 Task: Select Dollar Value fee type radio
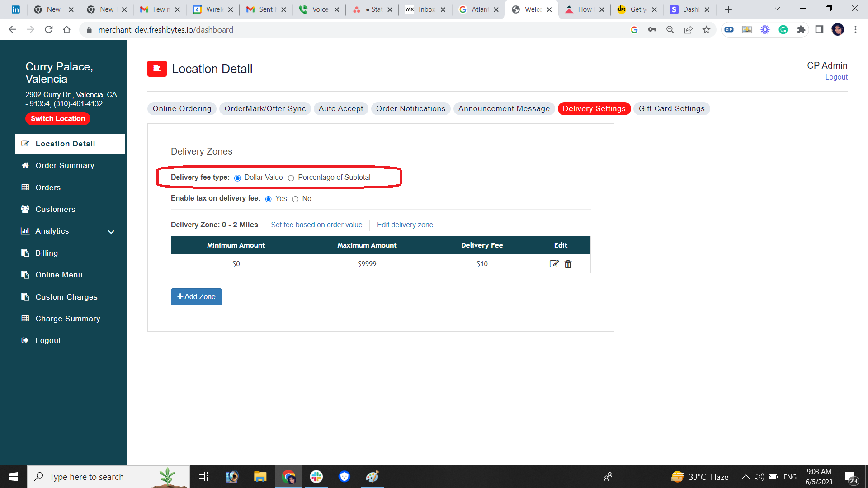pyautogui.click(x=237, y=178)
